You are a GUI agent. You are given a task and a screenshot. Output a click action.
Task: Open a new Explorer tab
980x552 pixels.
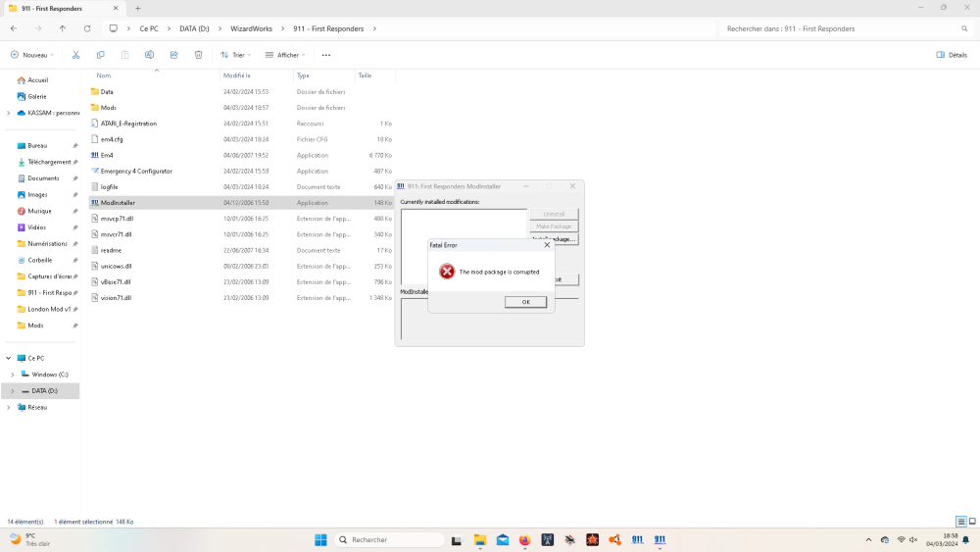(x=138, y=9)
